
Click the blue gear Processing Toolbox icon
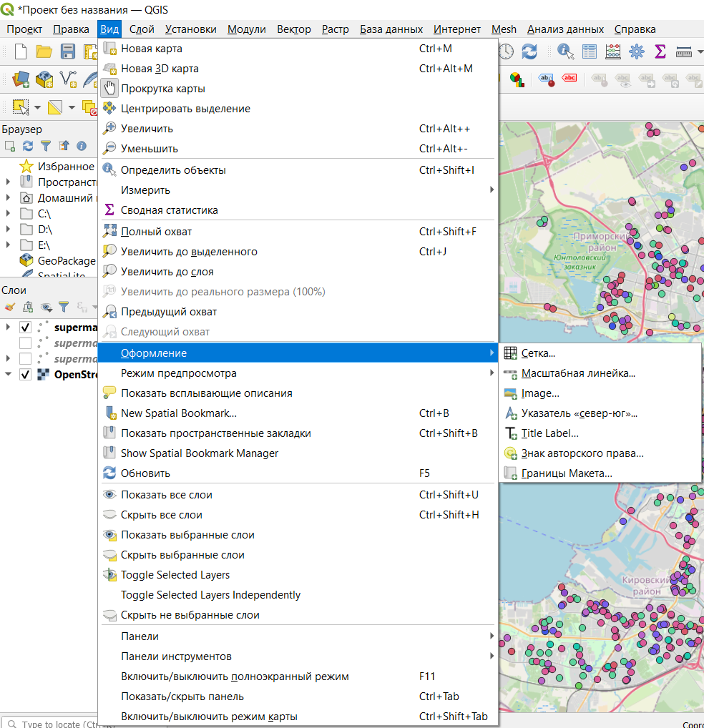pos(636,51)
